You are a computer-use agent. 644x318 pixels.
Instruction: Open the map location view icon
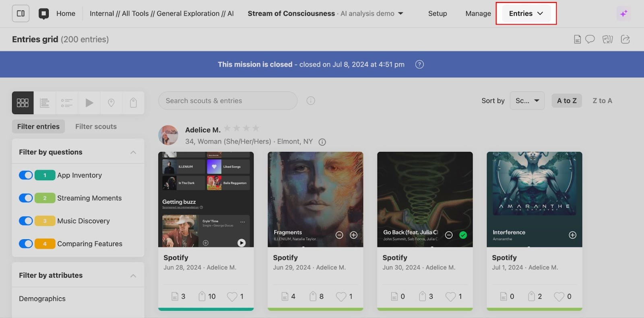click(111, 103)
